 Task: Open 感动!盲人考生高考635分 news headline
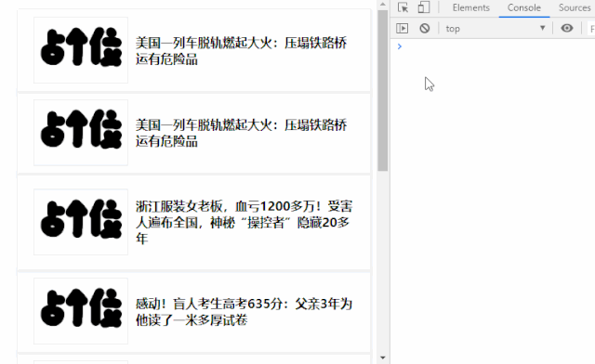[244, 312]
